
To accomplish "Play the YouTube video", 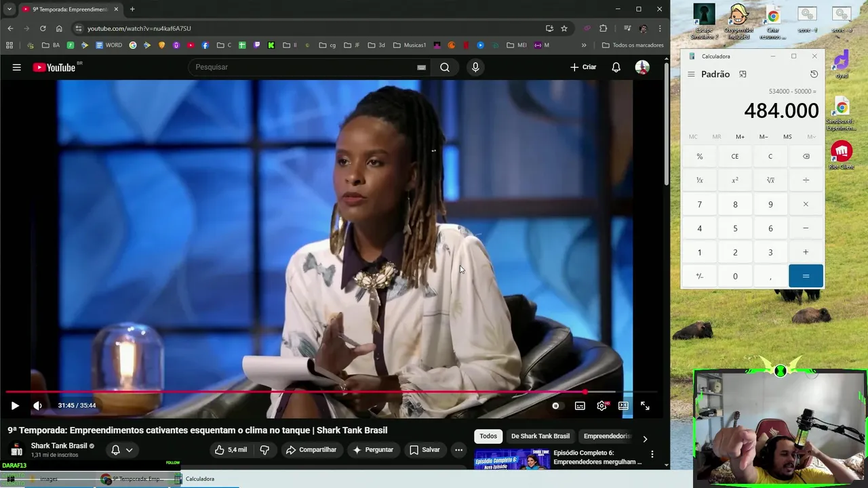I will [x=15, y=405].
